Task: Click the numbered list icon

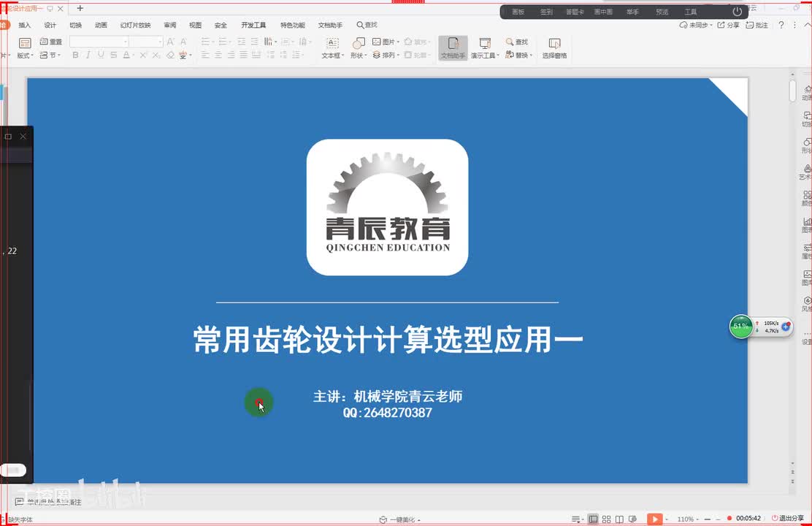Action: point(223,42)
